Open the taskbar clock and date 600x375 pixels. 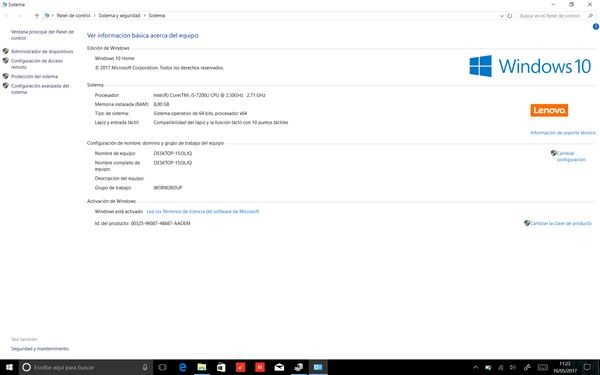click(x=565, y=367)
